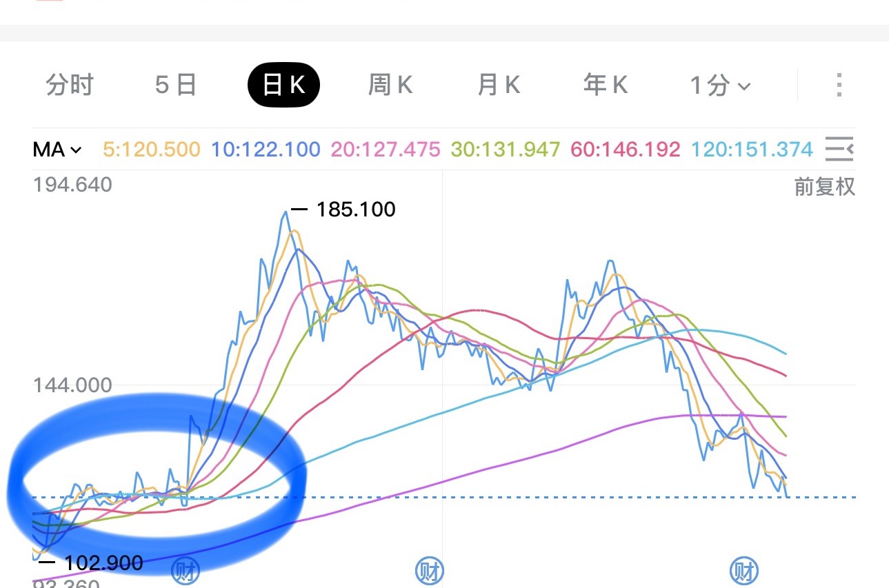Screen dimensions: 889x588
Task: Click the MA60 value 146.192 label
Action: click(x=626, y=149)
